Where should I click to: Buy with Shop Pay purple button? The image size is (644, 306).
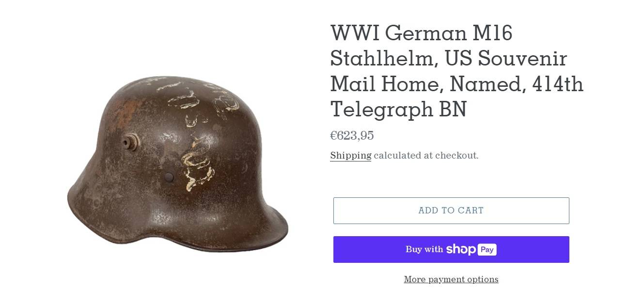tap(451, 249)
